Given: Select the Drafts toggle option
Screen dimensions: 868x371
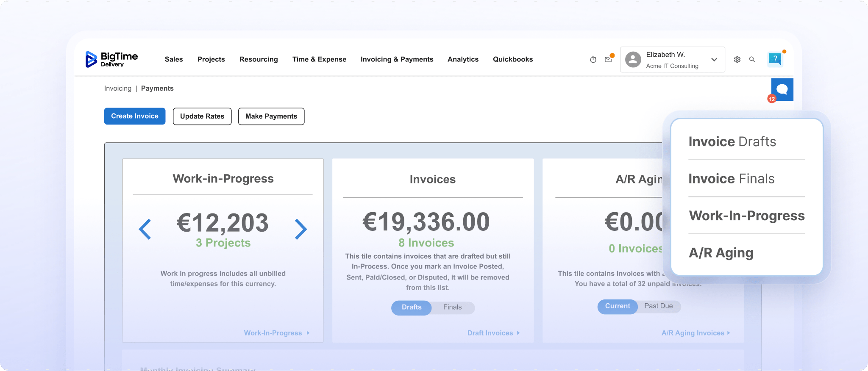Looking at the screenshot, I should pos(412,307).
